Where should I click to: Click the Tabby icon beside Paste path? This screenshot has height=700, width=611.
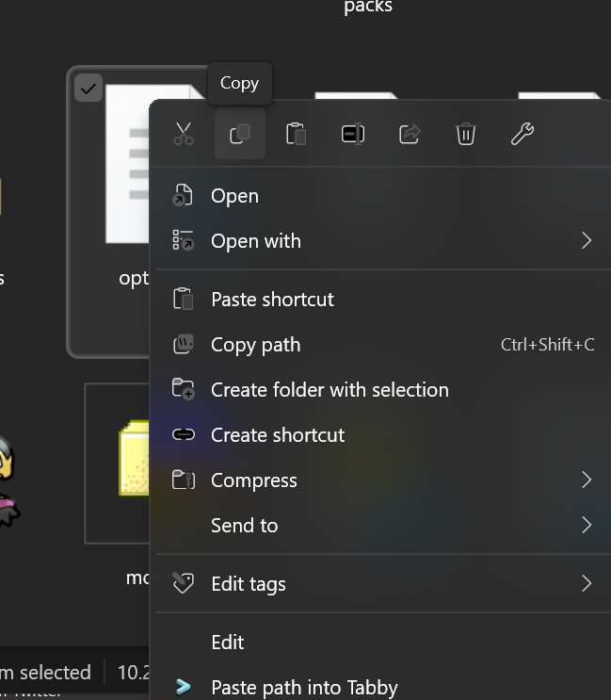pos(183,687)
